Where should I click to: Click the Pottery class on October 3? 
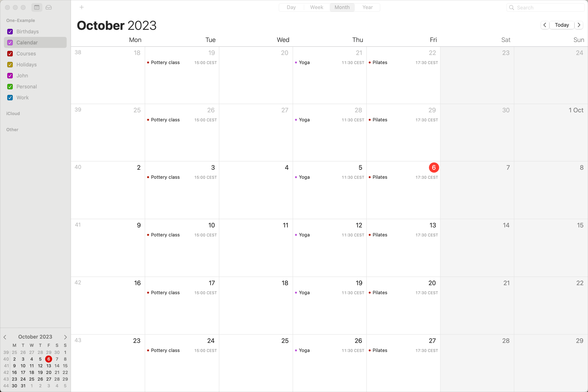coord(165,177)
